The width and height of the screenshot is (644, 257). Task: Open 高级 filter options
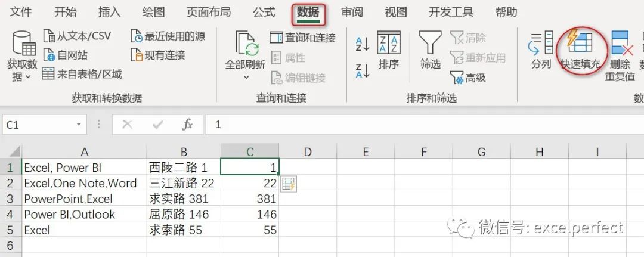pos(468,77)
